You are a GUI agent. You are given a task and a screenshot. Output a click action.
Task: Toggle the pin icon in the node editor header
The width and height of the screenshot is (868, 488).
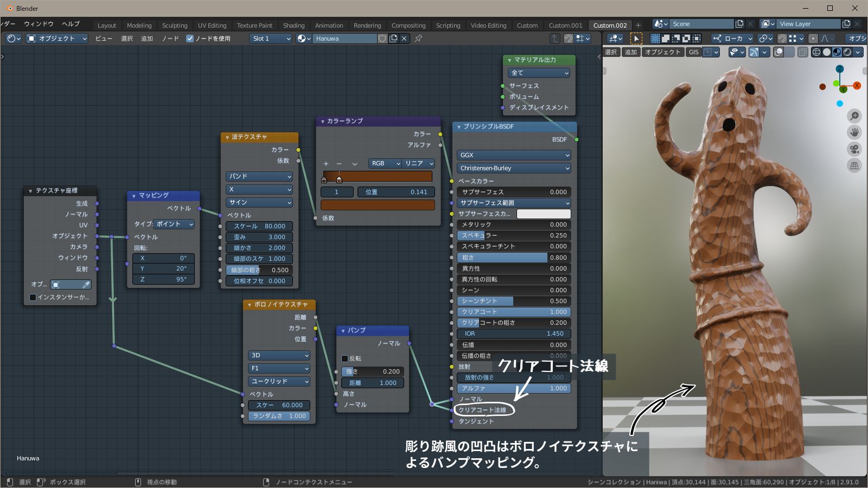point(418,38)
